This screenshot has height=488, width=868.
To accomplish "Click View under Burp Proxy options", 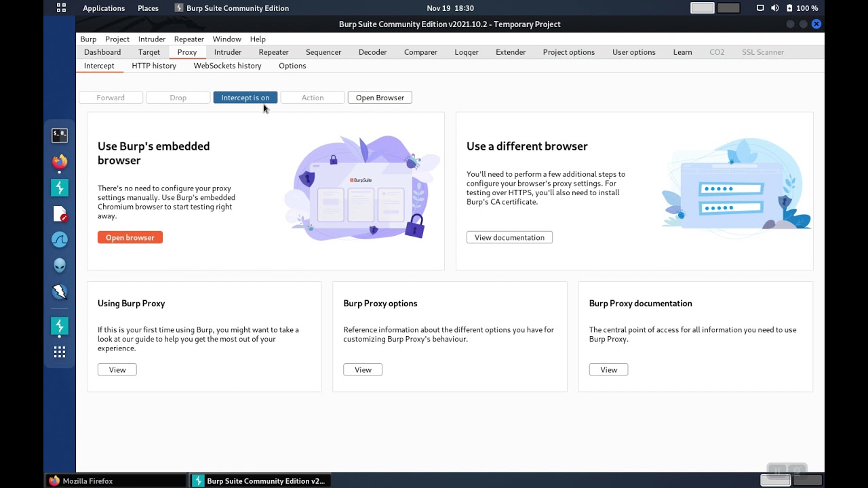I will 363,369.
